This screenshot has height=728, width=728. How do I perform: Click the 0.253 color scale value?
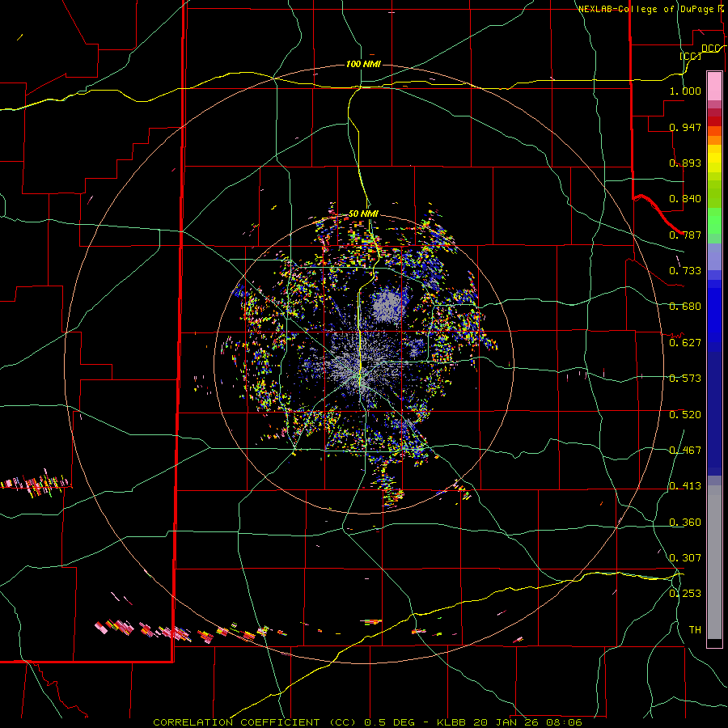685,594
